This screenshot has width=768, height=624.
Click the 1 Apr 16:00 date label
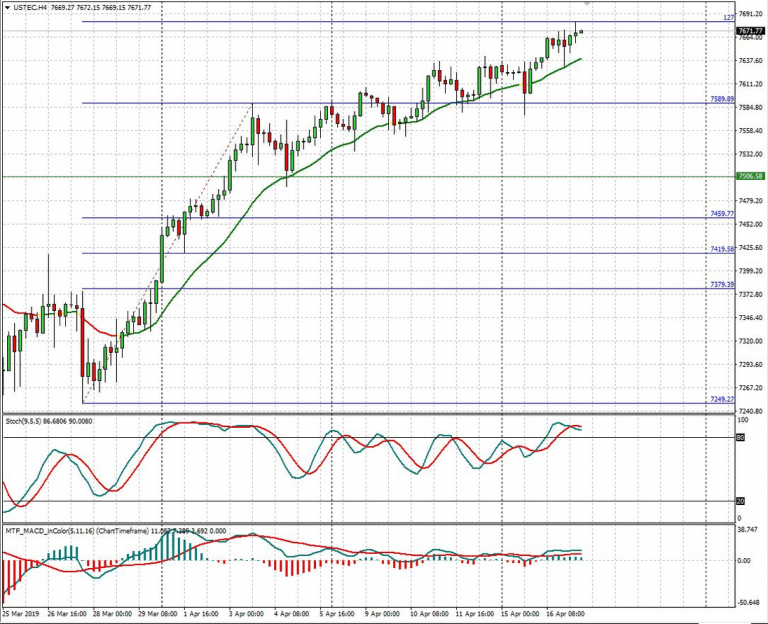(x=201, y=614)
